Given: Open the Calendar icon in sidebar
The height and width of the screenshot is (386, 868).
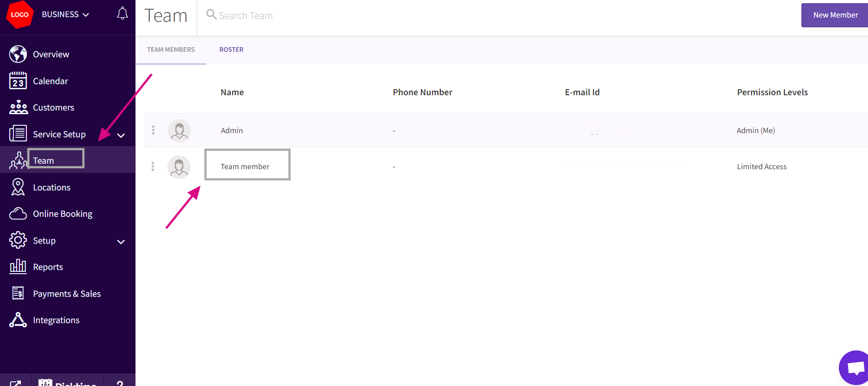Looking at the screenshot, I should 18,81.
